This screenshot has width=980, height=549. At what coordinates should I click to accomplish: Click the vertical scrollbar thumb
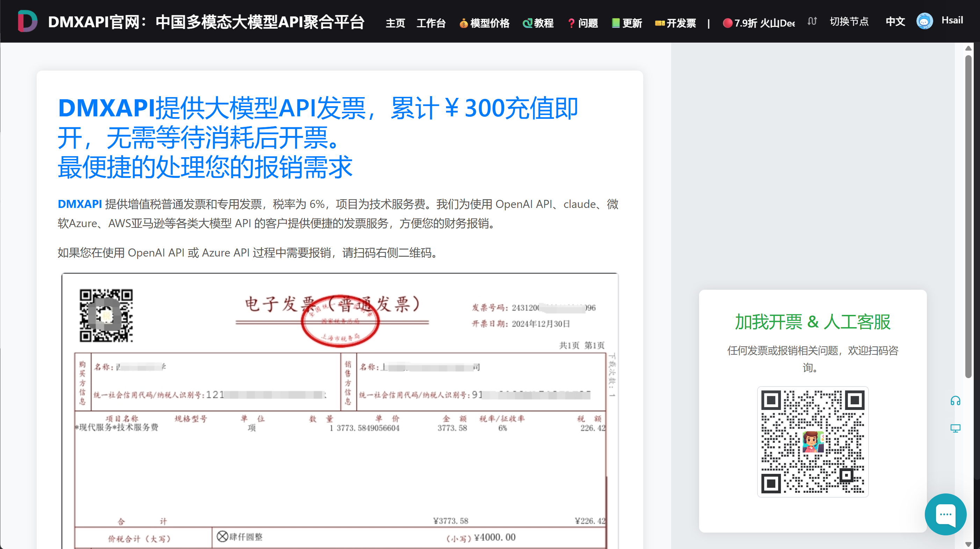(968, 216)
